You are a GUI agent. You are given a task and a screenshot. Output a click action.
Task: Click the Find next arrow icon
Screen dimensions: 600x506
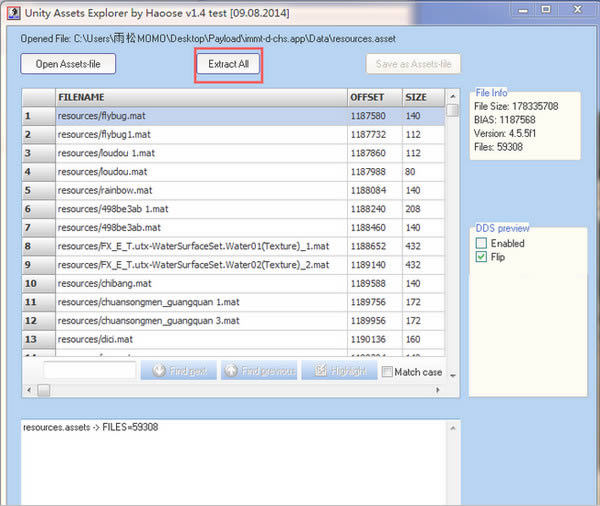point(158,371)
